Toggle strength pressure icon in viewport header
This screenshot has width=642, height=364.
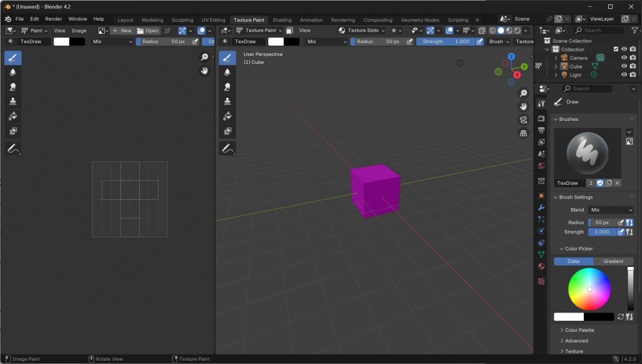click(x=480, y=41)
